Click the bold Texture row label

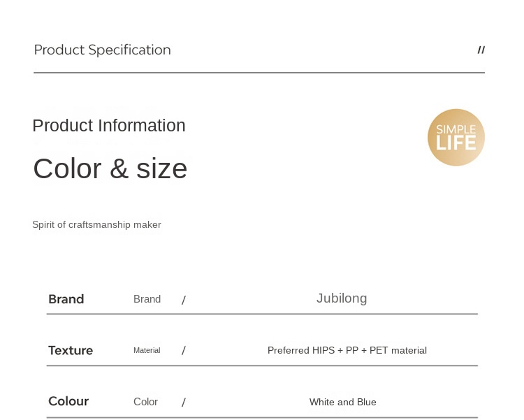point(71,350)
